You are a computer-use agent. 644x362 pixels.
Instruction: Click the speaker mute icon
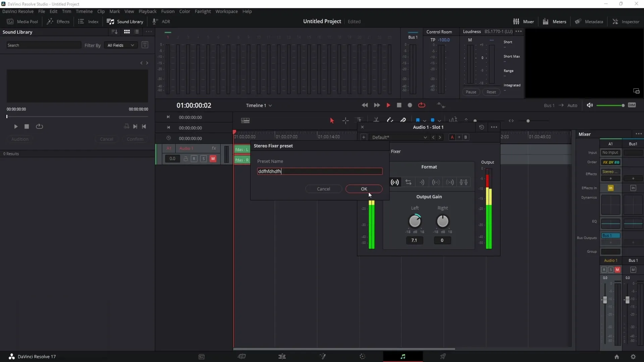[x=590, y=105]
